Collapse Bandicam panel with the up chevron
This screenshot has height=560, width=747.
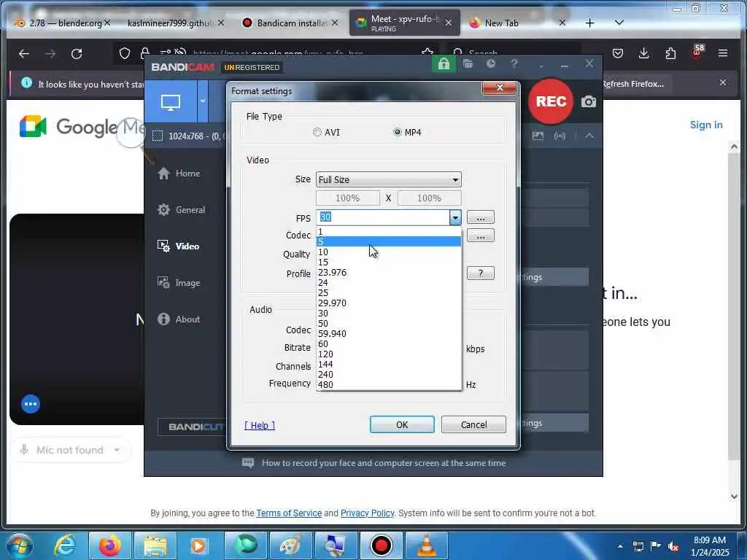click(x=589, y=136)
